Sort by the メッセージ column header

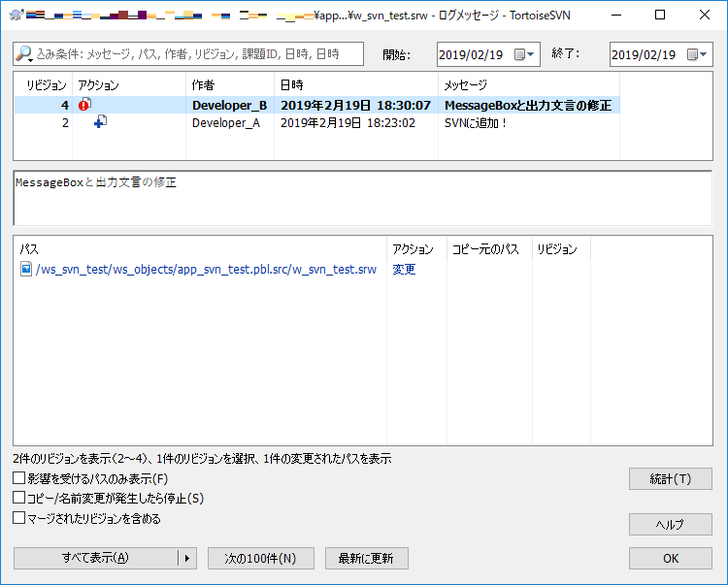tap(466, 85)
